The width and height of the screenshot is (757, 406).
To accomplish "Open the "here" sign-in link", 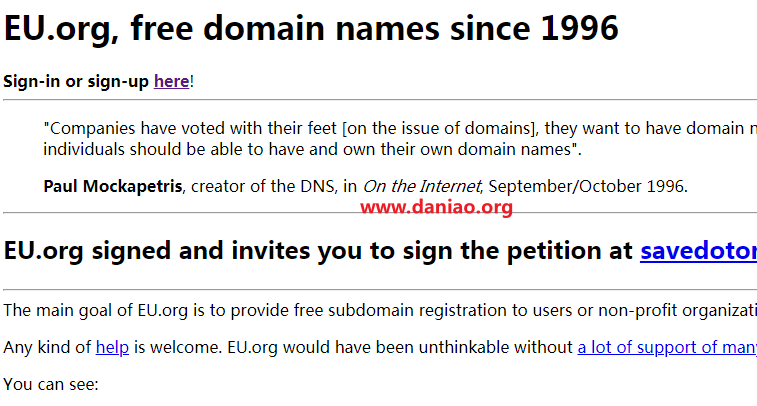I will click(171, 81).
